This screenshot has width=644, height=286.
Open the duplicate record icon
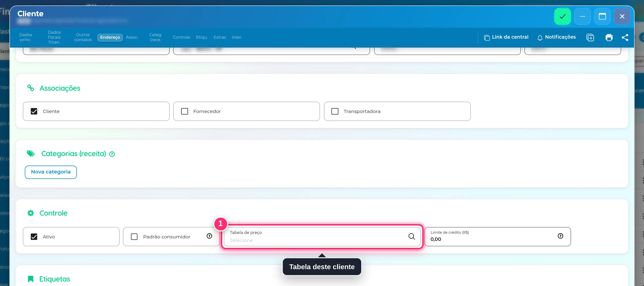(x=590, y=37)
